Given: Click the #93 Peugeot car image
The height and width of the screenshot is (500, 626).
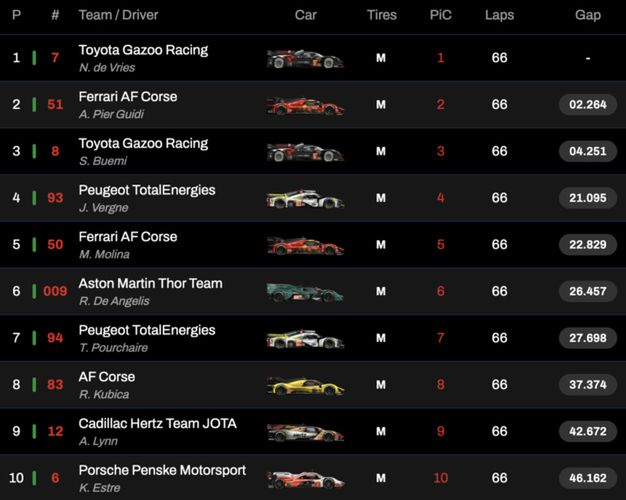Looking at the screenshot, I should 305,199.
